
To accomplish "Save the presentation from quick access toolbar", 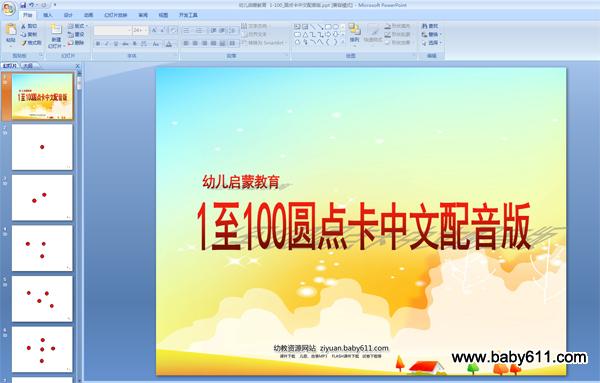I will click(x=23, y=5).
